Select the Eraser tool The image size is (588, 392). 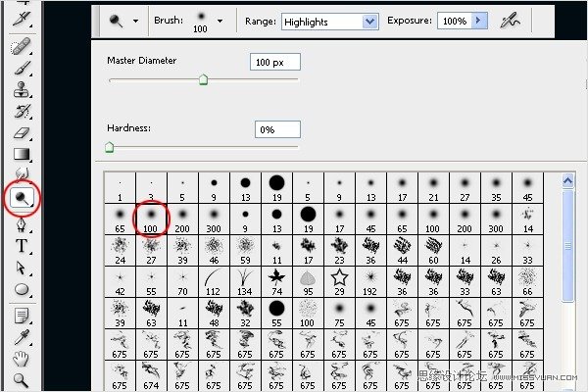[x=22, y=133]
